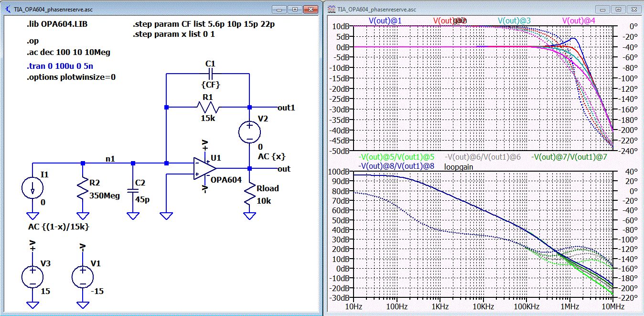Image resolution: width=644 pixels, height=316 pixels.
Task: Select the Rload resistor symbol
Action: [x=249, y=195]
